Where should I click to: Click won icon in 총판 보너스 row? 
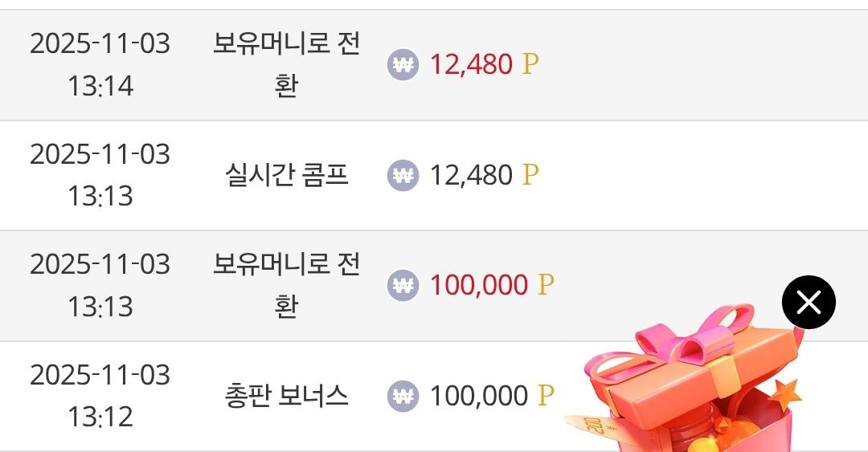click(403, 396)
